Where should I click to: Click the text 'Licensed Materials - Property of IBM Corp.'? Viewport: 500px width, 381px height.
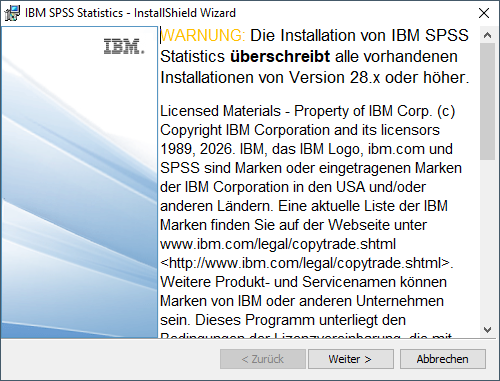coord(296,111)
